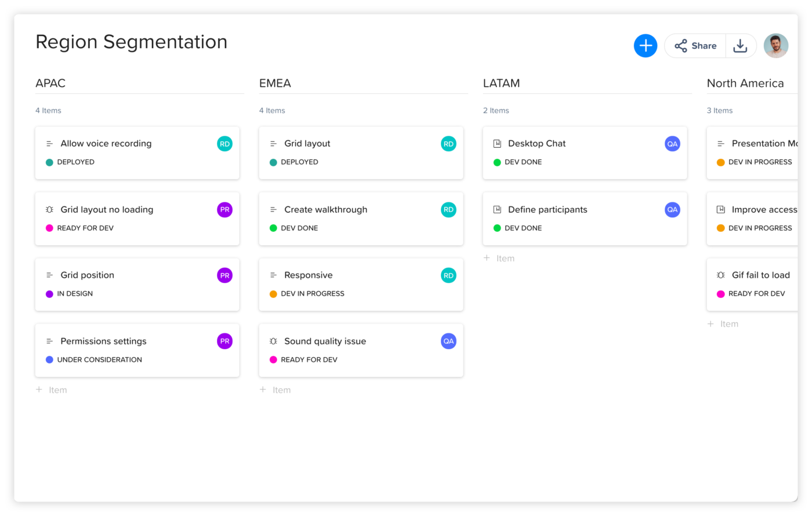Screen dimensions: 812x516
Task: Click the bug icon on Sound quality issue
Action: click(273, 341)
